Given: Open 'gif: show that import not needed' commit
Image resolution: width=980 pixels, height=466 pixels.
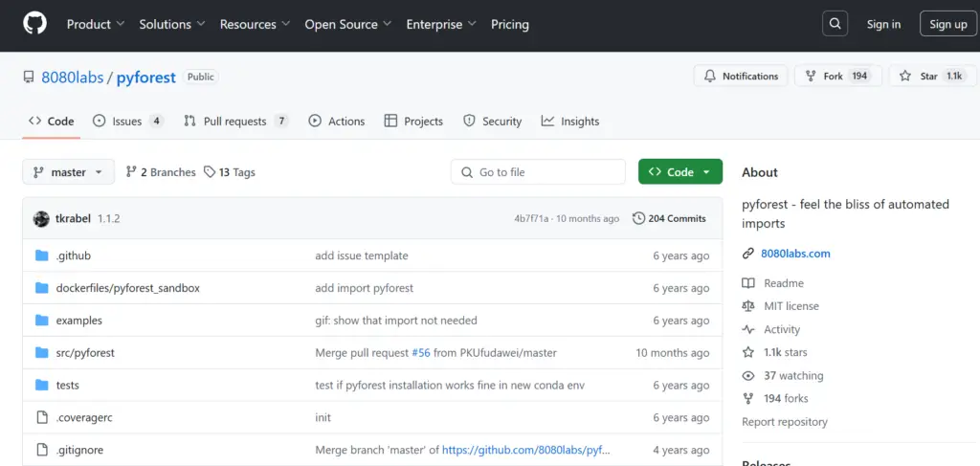Looking at the screenshot, I should point(395,321).
